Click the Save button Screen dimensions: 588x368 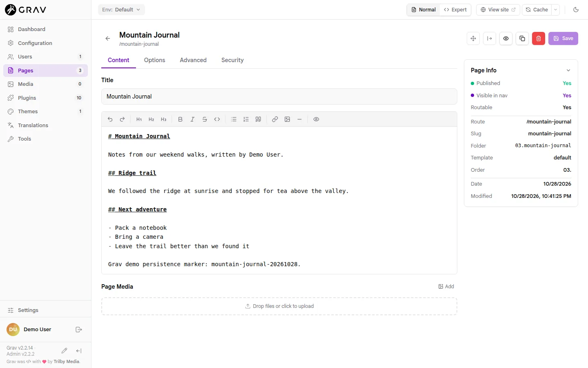point(563,38)
